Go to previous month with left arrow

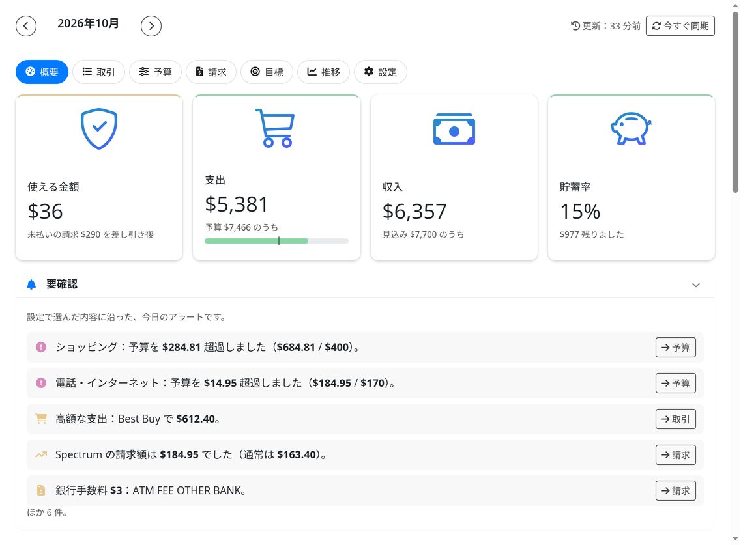click(x=26, y=26)
